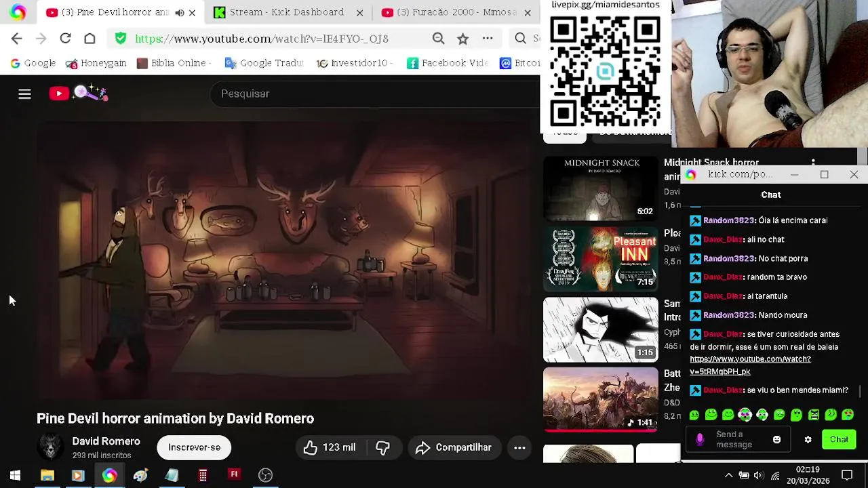Open the Notepad taskbar icon
This screenshot has width=868, height=488.
[x=172, y=476]
